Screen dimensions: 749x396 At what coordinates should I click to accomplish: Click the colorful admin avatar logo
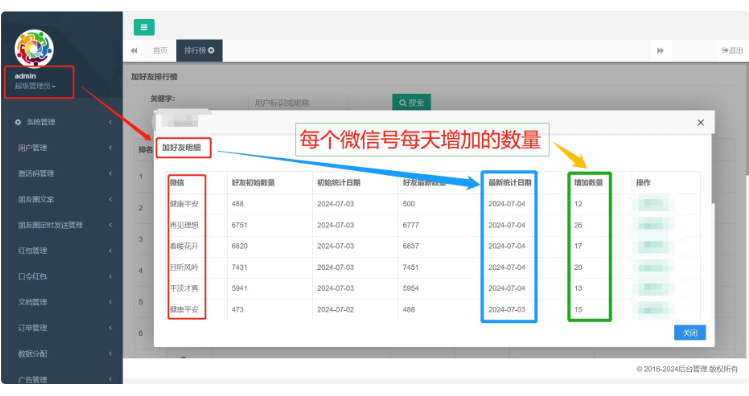(x=34, y=48)
